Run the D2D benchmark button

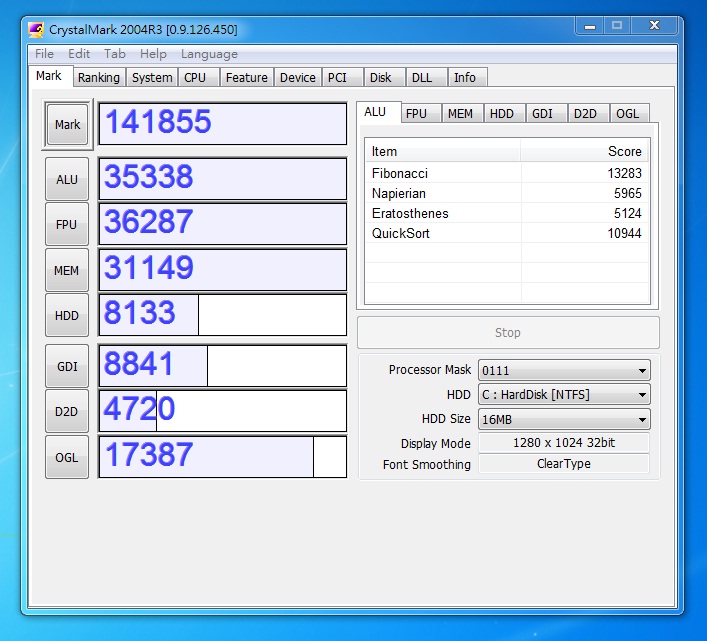coord(67,412)
